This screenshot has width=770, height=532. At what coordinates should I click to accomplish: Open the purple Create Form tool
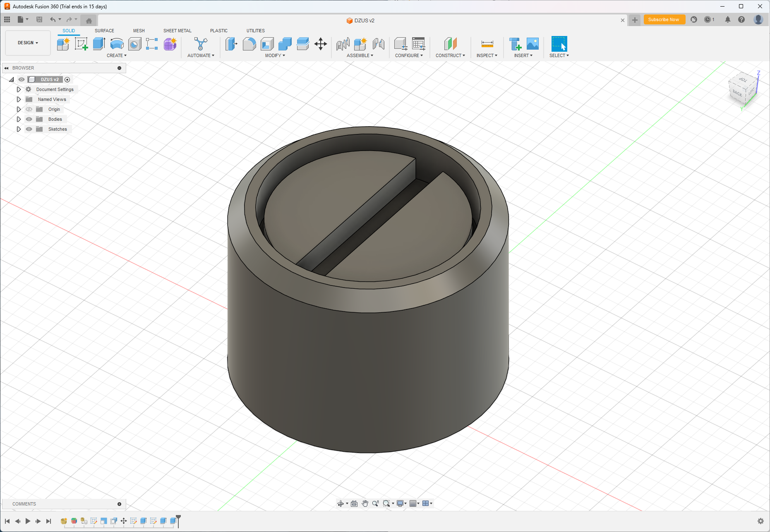coord(170,44)
